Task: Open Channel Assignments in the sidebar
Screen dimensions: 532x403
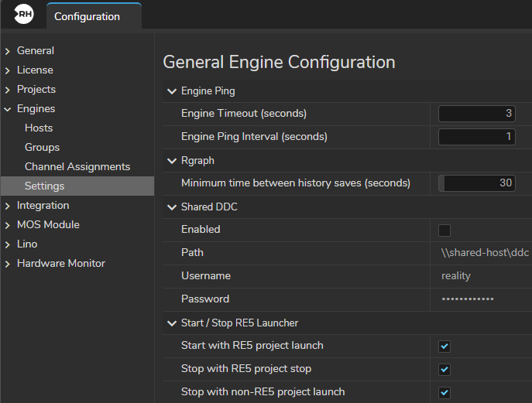Action: 77,166
